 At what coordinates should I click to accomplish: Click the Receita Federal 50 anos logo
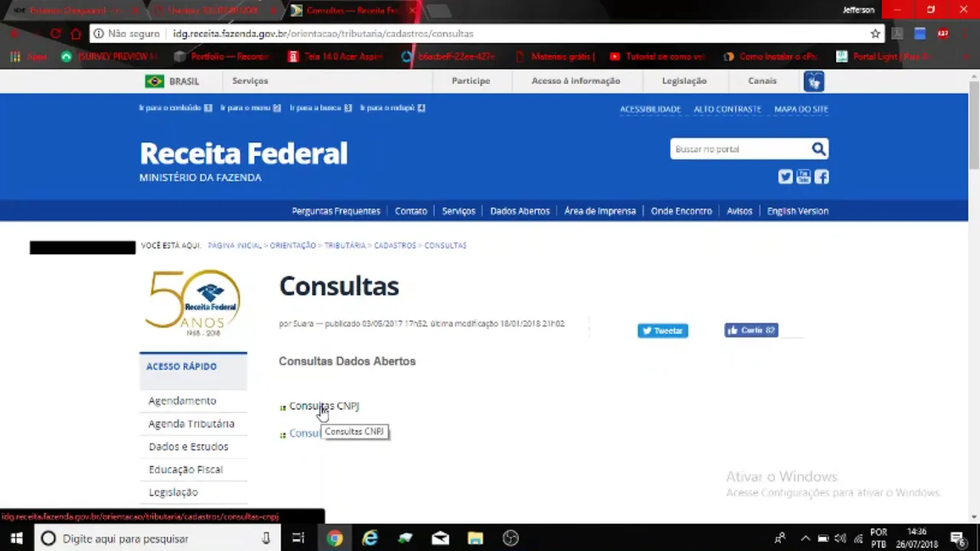[194, 303]
